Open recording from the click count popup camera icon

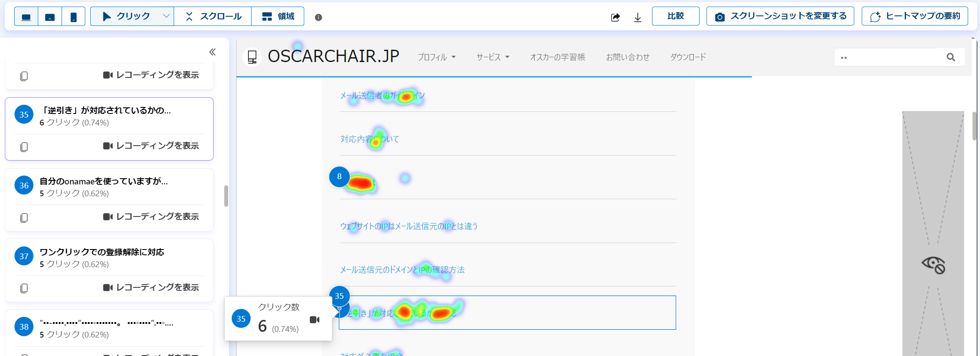pos(315,319)
